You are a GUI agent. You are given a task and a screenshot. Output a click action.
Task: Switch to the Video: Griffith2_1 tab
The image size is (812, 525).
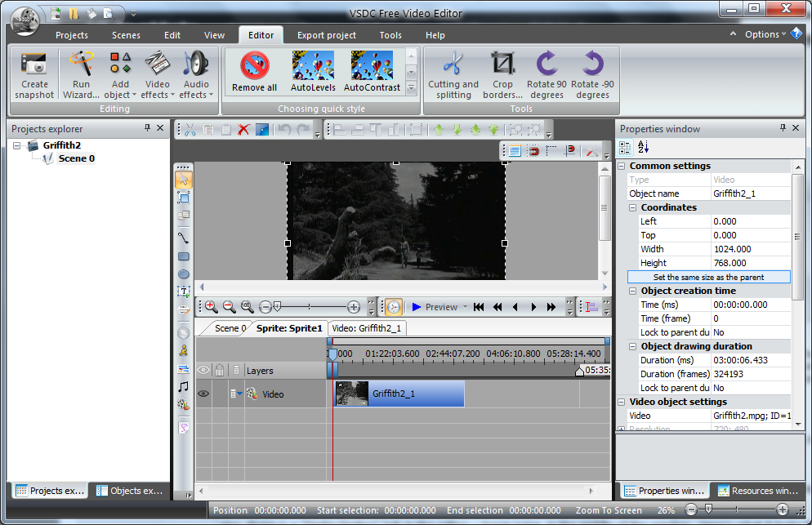[x=366, y=327]
